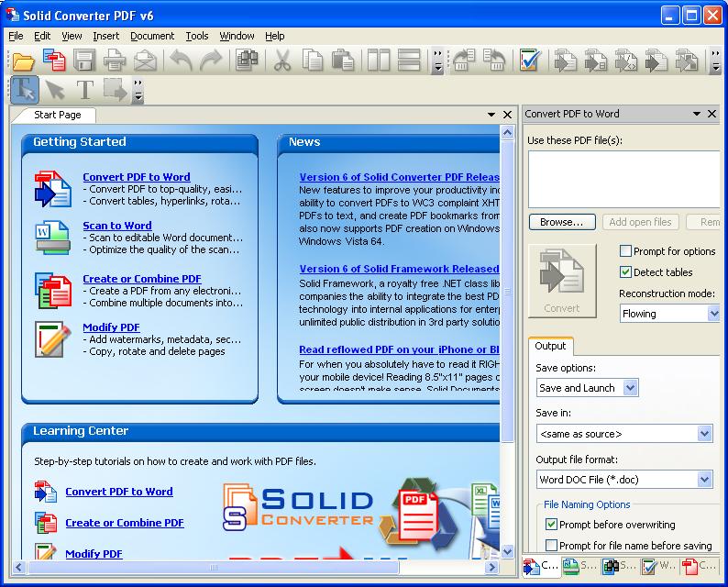Click the Open folder toolbar icon

pos(23,61)
